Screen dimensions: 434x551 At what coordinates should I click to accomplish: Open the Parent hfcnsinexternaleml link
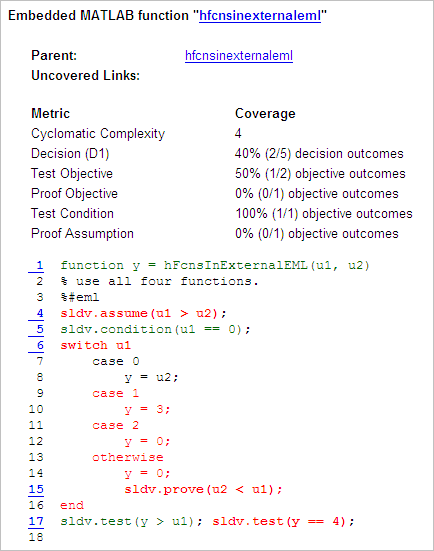[x=239, y=56]
